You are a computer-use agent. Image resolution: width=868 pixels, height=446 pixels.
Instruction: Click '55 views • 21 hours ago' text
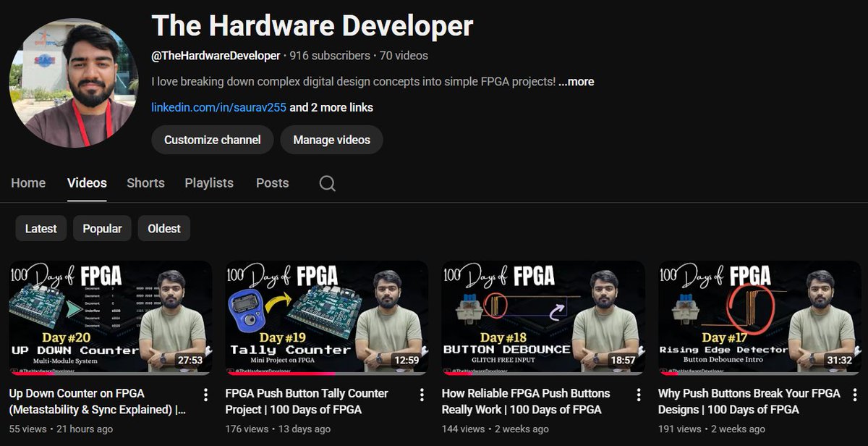[x=61, y=429]
